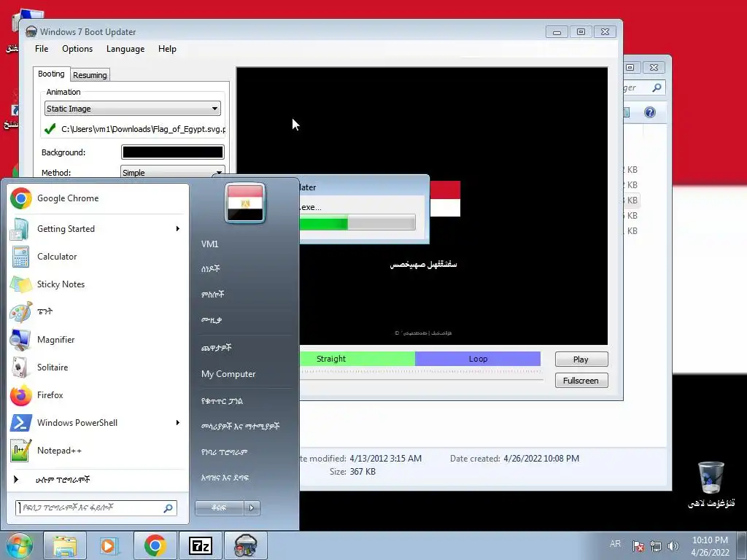Screen dimensions: 747x560
Task: Click the volume speaker tray icon
Action: pyautogui.click(x=673, y=546)
